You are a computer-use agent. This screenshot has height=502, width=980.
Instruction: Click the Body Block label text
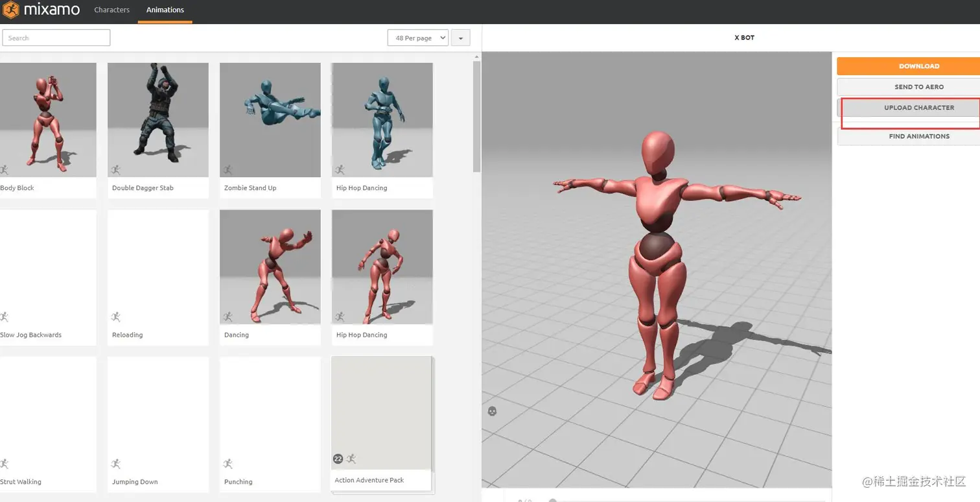click(x=17, y=188)
